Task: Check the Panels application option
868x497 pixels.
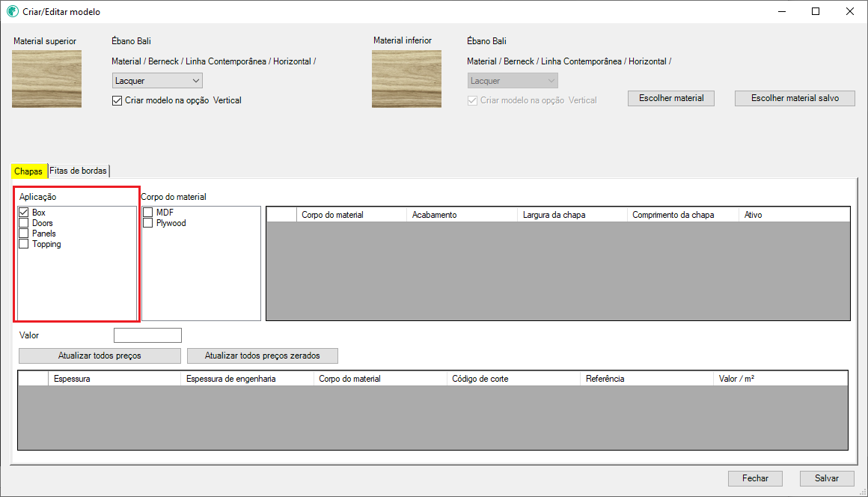Action: pyautogui.click(x=24, y=234)
